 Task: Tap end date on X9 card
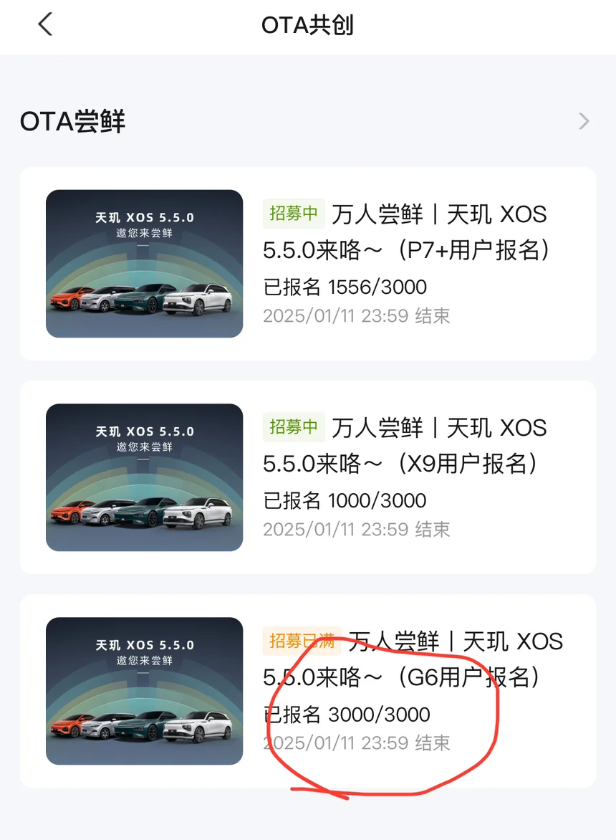pos(357,529)
